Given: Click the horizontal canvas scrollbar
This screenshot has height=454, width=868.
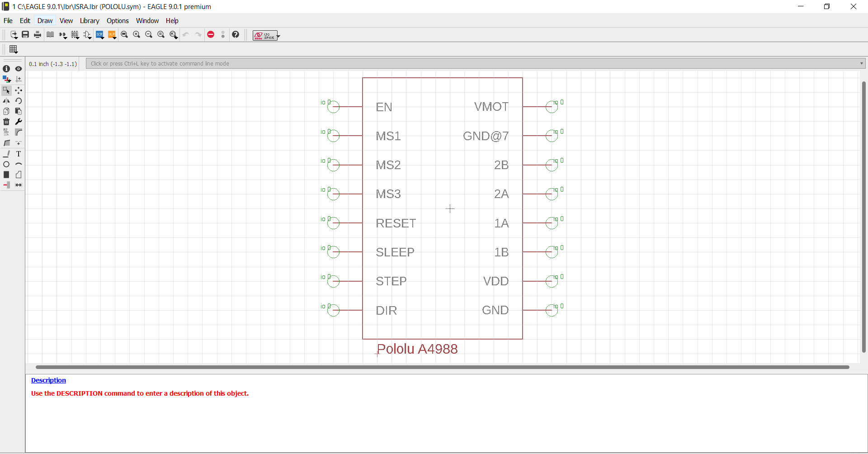Looking at the screenshot, I should [x=442, y=367].
